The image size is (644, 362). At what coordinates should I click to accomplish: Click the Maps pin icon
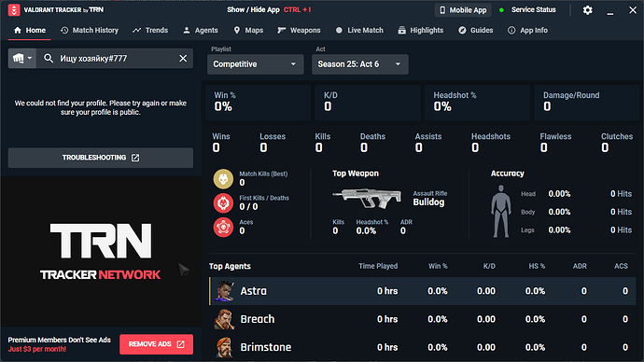click(x=236, y=31)
